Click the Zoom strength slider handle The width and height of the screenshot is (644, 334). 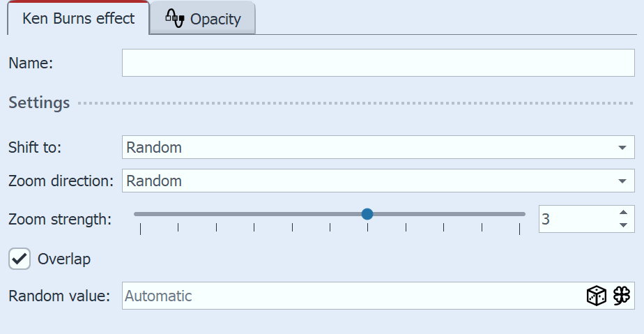[367, 214]
